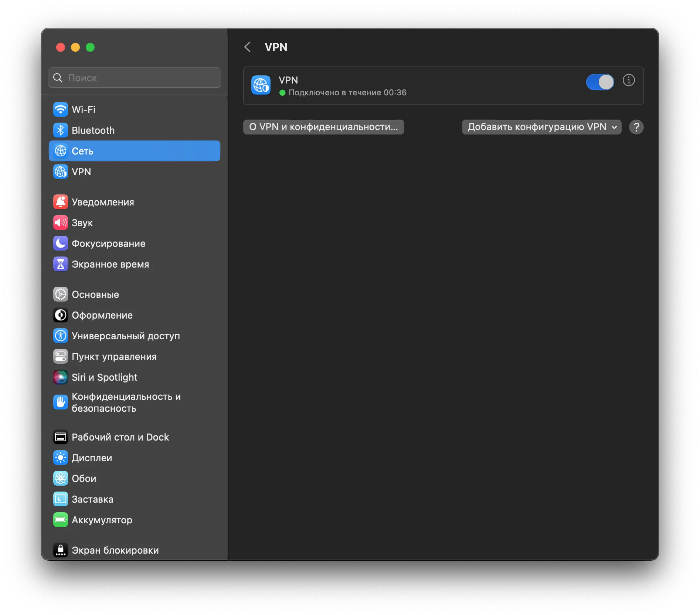
Task: Select Конфиденциальность и безопасность section
Action: (126, 402)
